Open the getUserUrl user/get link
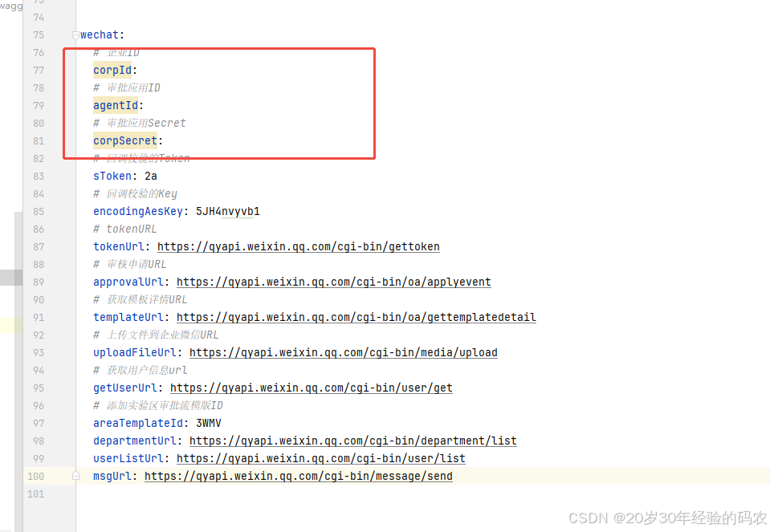 point(312,388)
